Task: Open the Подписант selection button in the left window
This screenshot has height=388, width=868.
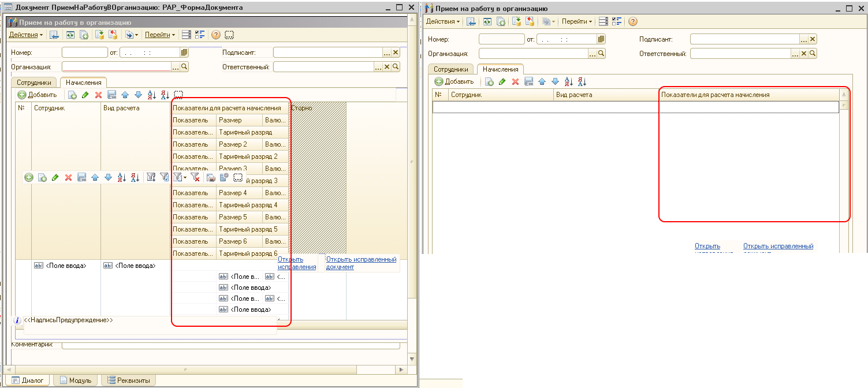Action: [387, 52]
